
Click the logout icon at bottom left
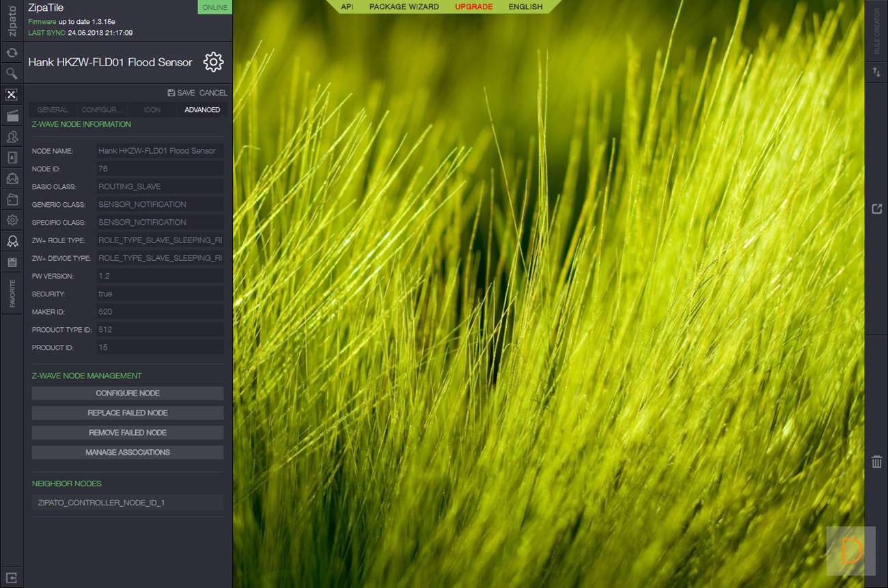[x=12, y=577]
